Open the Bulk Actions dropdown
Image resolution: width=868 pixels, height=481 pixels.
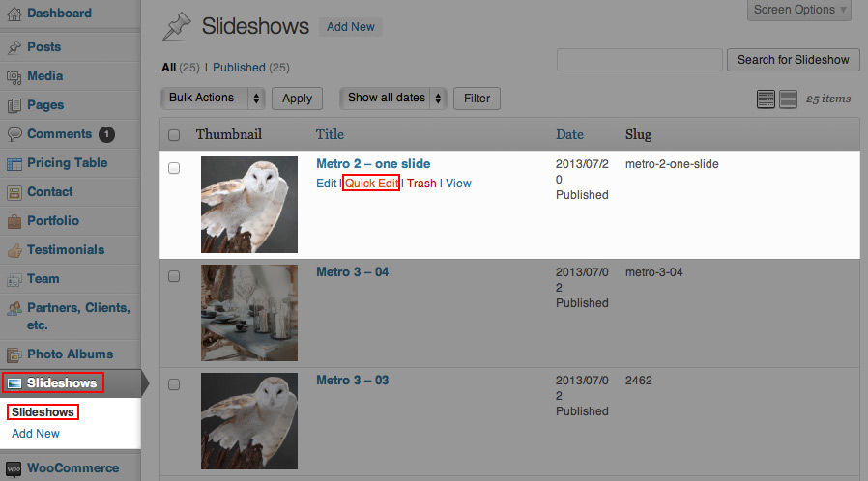tap(213, 98)
